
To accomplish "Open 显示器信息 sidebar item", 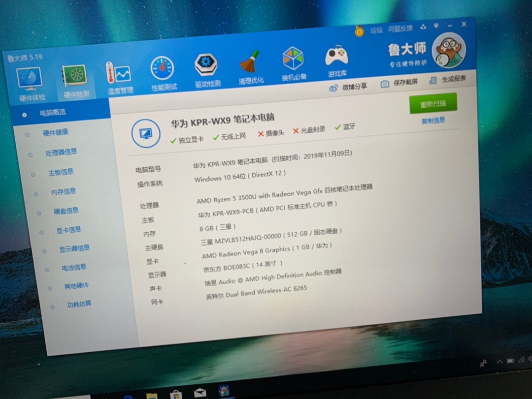I will coord(74,248).
